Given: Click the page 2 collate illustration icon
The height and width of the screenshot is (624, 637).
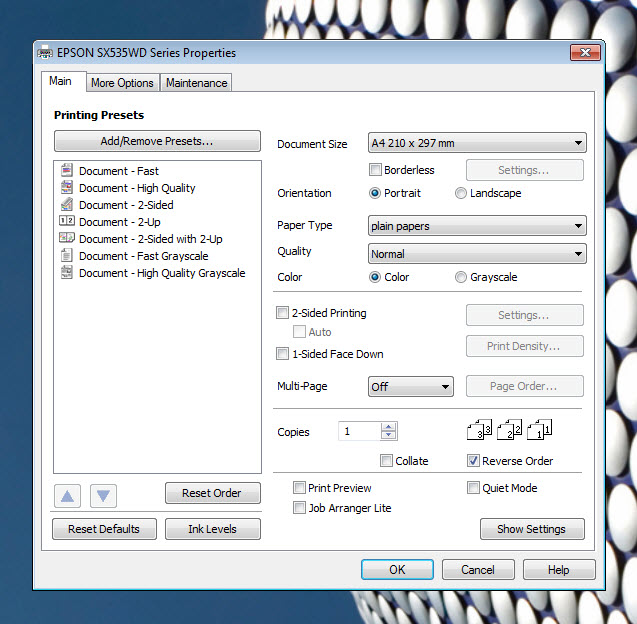Looking at the screenshot, I should pyautogui.click(x=509, y=430).
